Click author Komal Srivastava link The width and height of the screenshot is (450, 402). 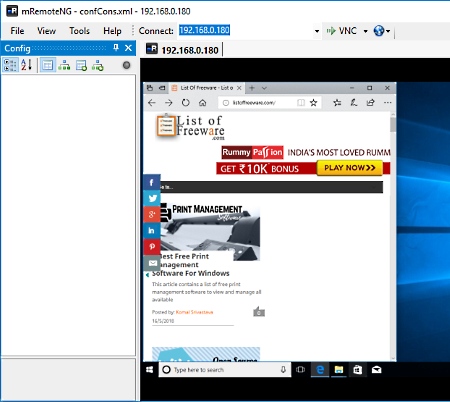point(194,312)
